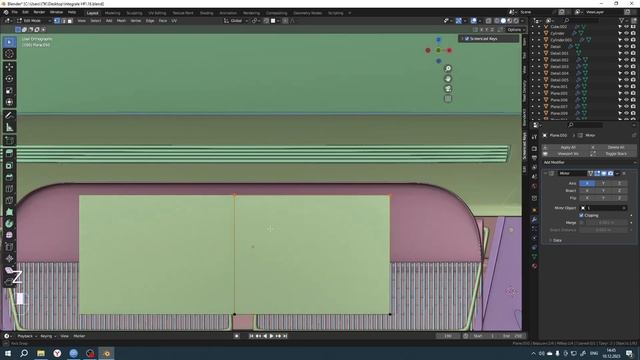640x360 pixels.
Task: Select the Smooth tool
Action: (9, 235)
